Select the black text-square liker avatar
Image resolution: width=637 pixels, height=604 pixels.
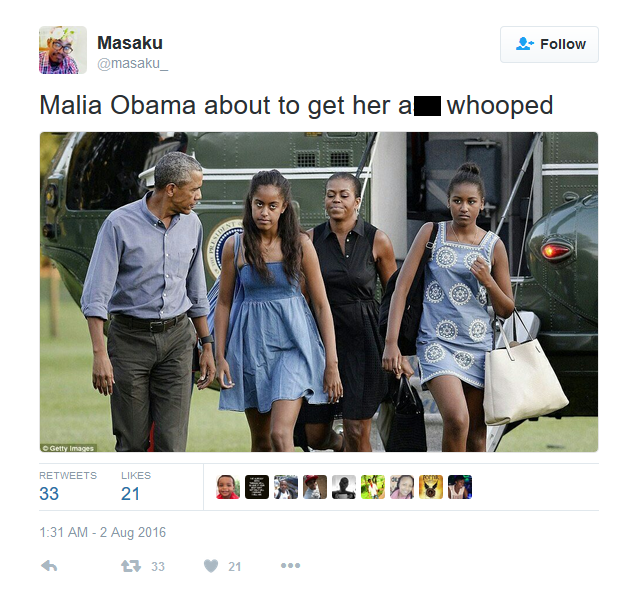click(x=257, y=487)
